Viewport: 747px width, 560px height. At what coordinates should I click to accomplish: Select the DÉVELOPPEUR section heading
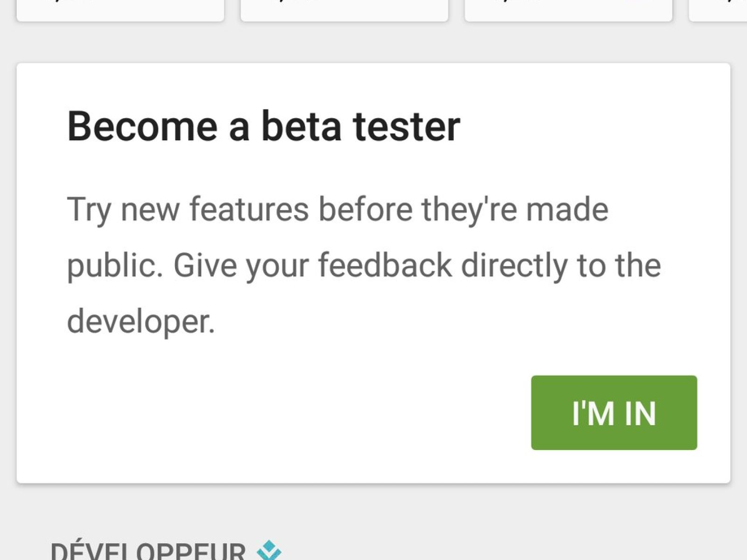coord(148,552)
